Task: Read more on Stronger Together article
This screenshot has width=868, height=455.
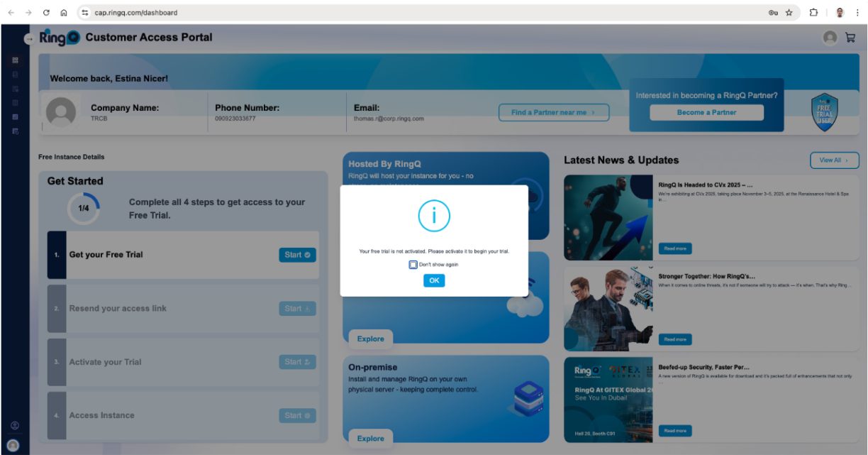Action: [x=675, y=339]
